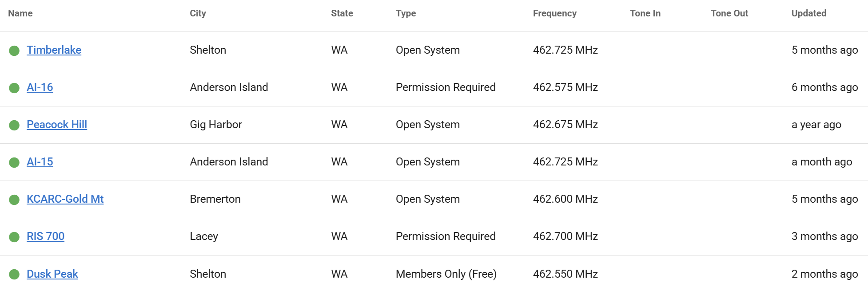This screenshot has width=868, height=287.
Task: Click the Tone Out column header
Action: (x=729, y=13)
